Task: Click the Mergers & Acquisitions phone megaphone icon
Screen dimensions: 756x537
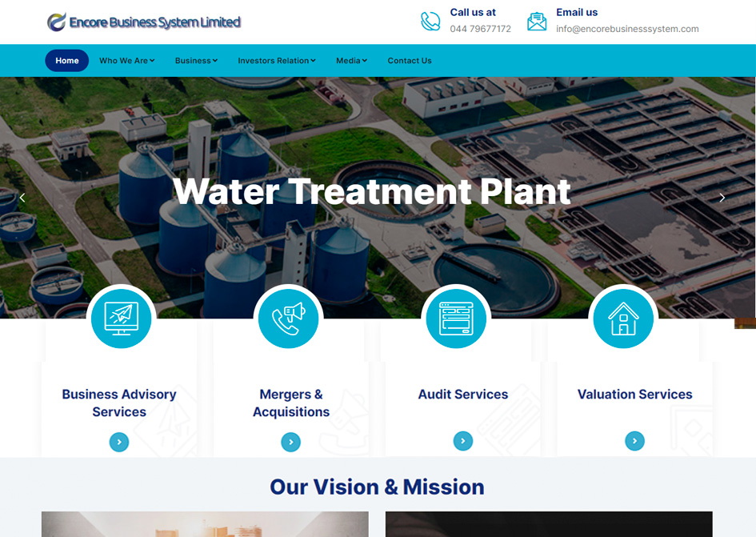Action: pos(288,319)
